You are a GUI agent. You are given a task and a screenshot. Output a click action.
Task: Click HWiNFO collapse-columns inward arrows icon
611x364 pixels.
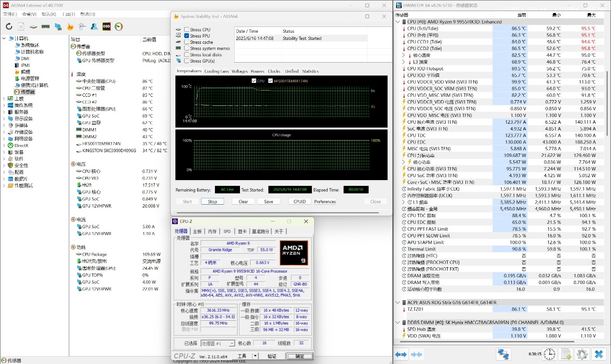click(x=415, y=354)
